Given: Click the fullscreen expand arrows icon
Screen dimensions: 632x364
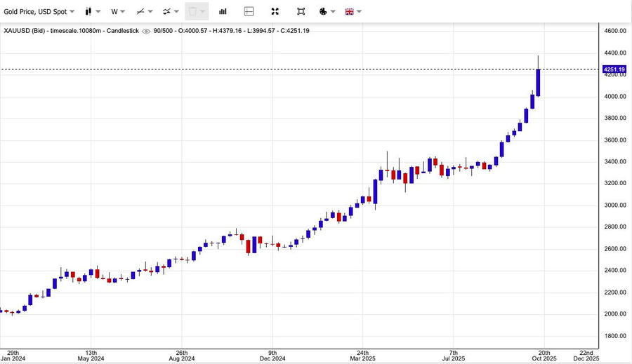Looking at the screenshot, I should click(x=275, y=11).
